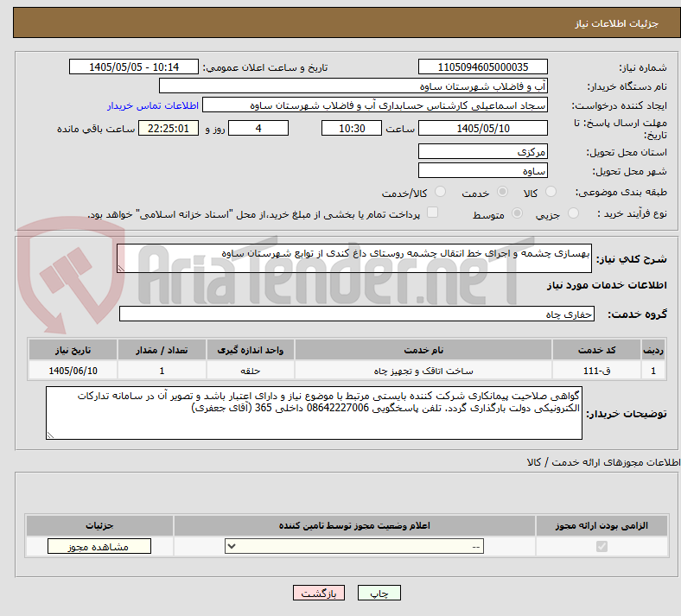The width and height of the screenshot is (681, 616).
Task: Click the کد خدمت column header
Action: click(597, 350)
